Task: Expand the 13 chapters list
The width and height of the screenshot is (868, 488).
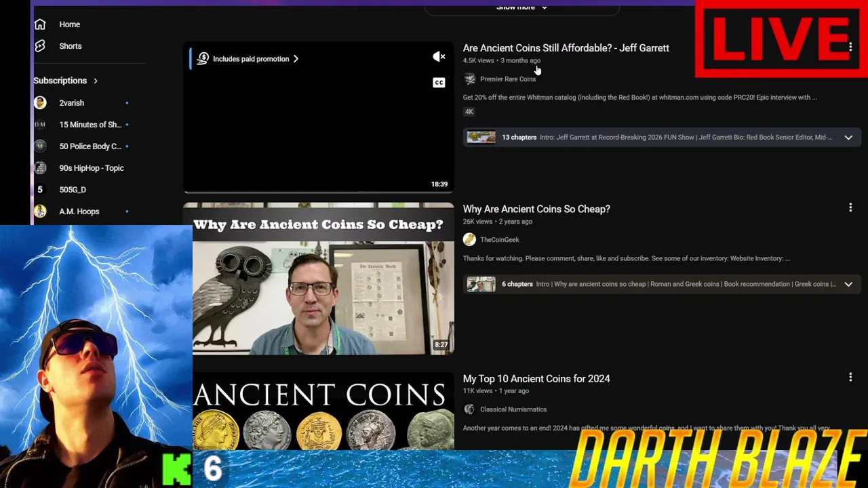Action: point(848,138)
